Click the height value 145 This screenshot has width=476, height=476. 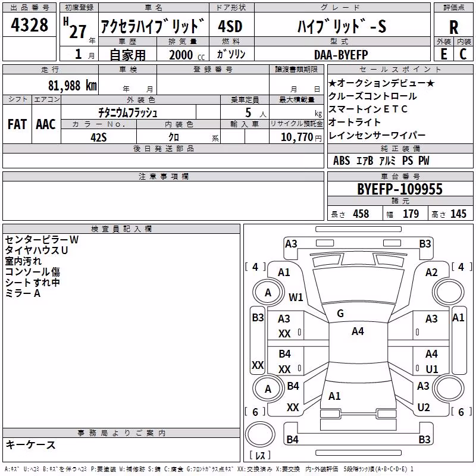[458, 214]
